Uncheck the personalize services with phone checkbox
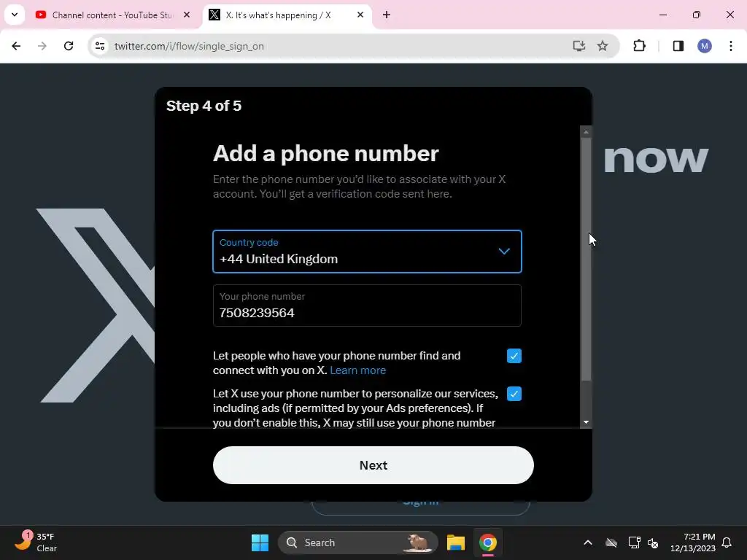747x560 pixels. pos(514,394)
